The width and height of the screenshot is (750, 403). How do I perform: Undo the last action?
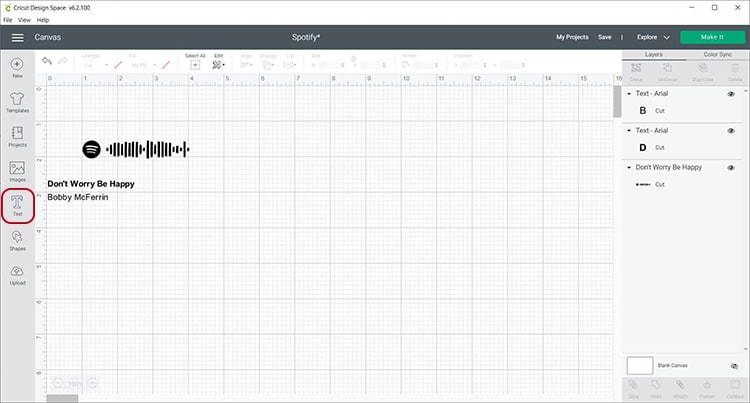(x=46, y=61)
